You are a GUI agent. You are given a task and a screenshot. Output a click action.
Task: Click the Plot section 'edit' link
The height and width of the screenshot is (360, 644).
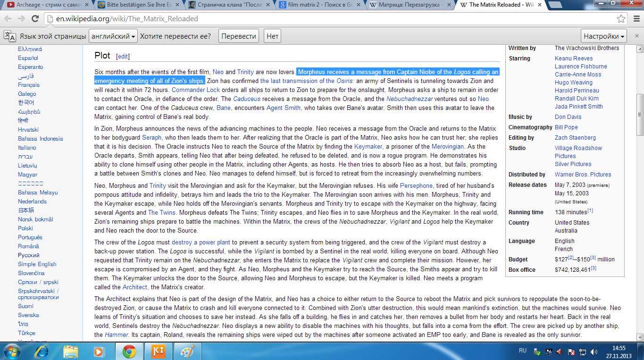pyautogui.click(x=123, y=56)
